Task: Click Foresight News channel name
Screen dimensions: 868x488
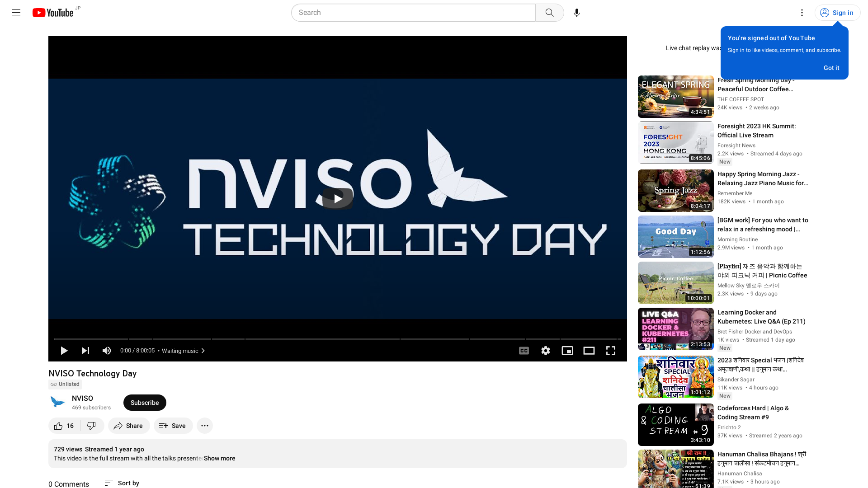Action: pyautogui.click(x=736, y=145)
